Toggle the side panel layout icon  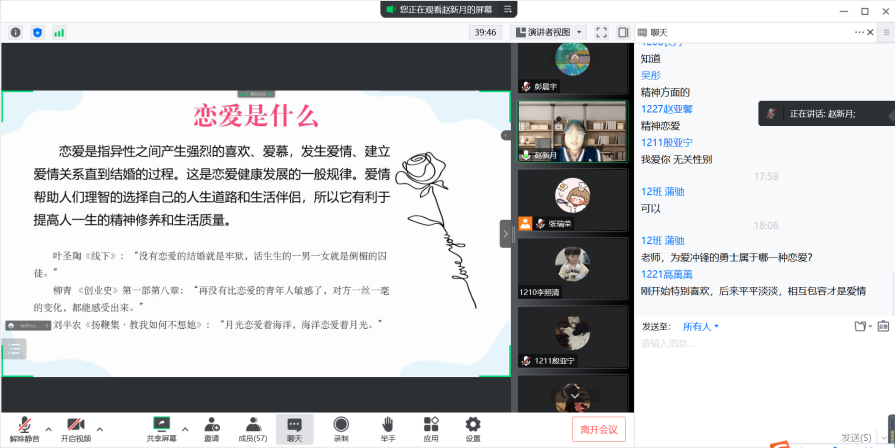click(623, 33)
